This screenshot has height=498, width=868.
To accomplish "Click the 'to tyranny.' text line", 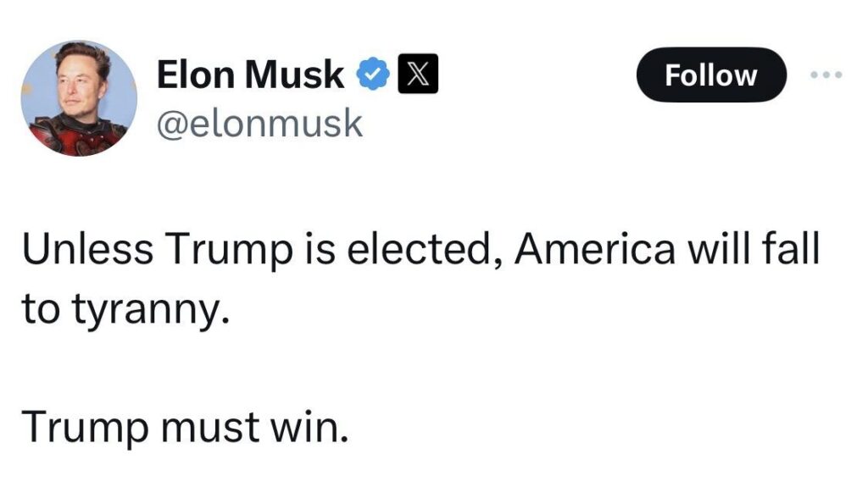I will [x=125, y=312].
